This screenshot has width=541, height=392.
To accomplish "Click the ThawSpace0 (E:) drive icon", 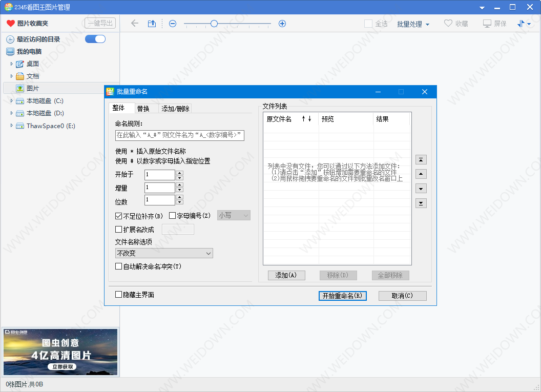I will tap(20, 126).
